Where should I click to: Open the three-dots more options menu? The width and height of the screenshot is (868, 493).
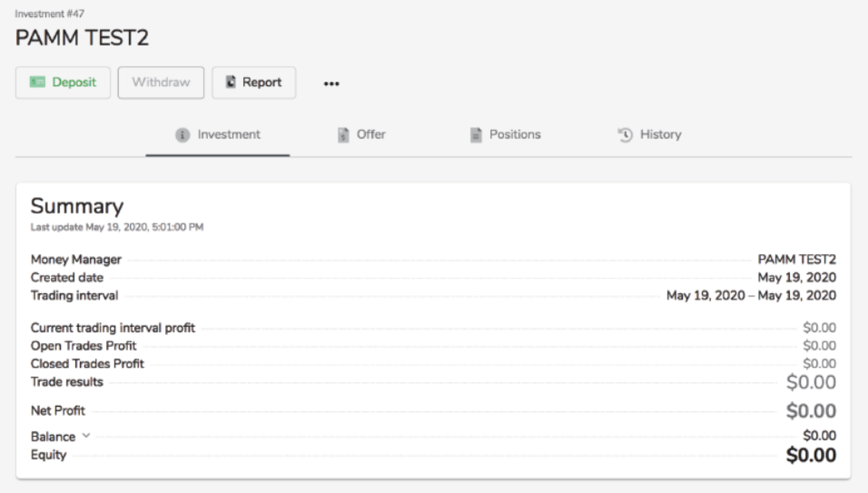point(331,84)
